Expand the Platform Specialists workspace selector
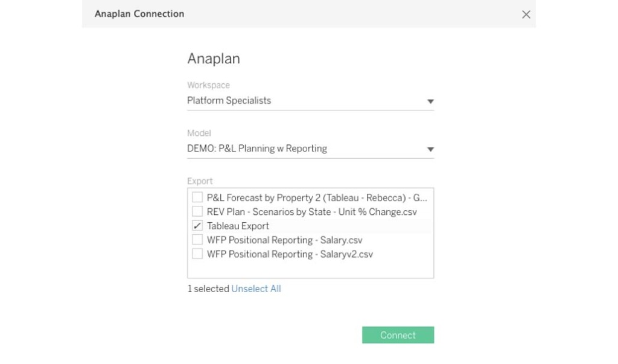The height and width of the screenshot is (364, 618). tap(430, 101)
